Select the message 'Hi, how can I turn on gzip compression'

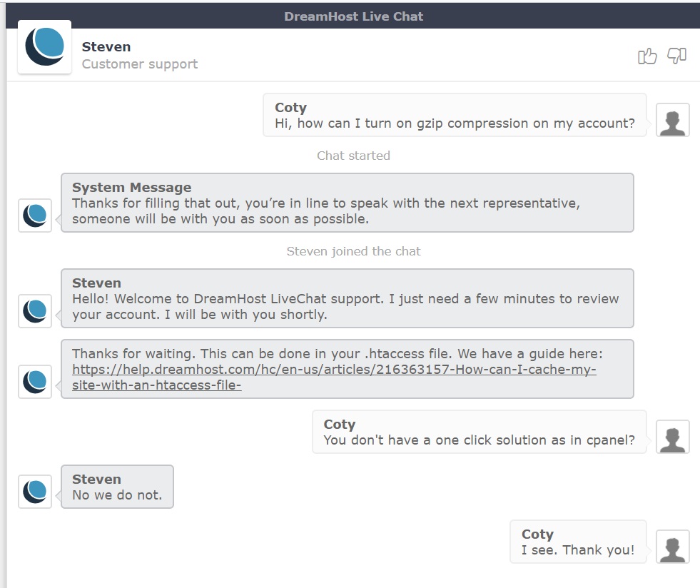pos(455,123)
